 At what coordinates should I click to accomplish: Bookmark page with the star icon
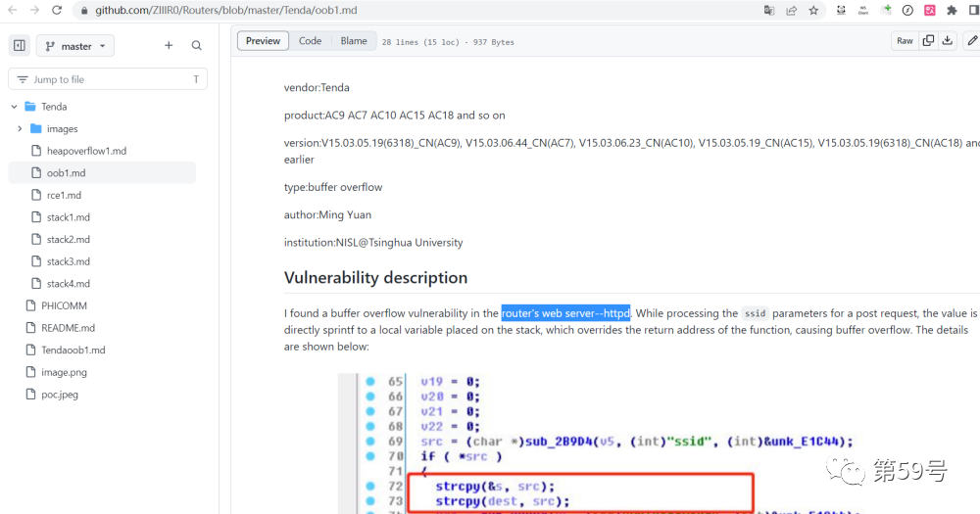coord(813,10)
